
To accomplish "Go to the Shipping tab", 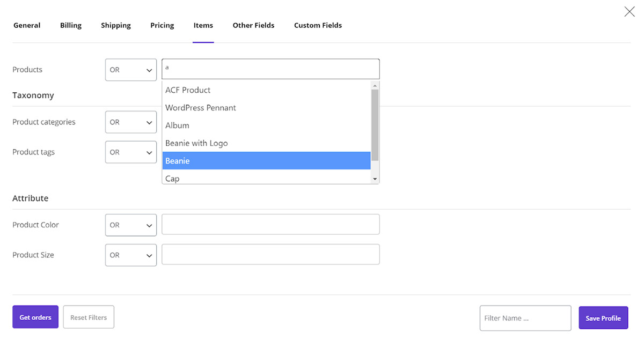I will point(116,25).
